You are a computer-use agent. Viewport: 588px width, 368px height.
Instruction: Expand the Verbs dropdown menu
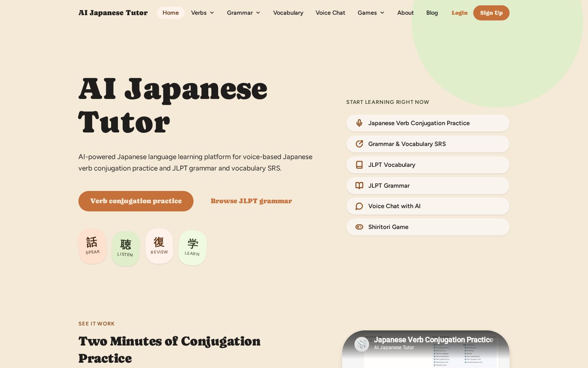[203, 13]
